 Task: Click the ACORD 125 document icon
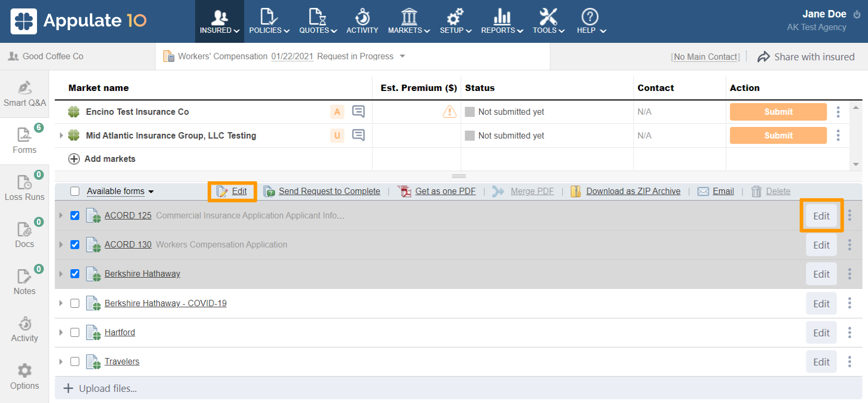[94, 215]
